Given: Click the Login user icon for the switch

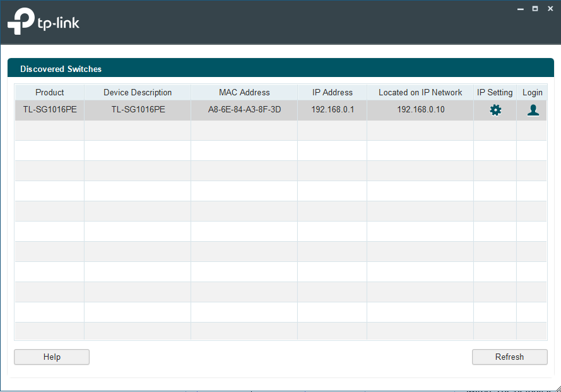Looking at the screenshot, I should (533, 110).
